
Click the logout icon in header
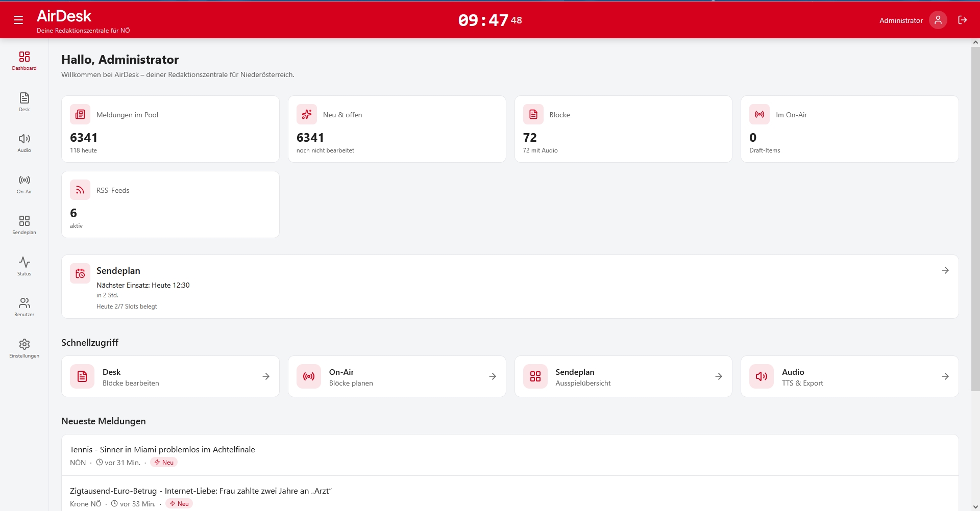(x=962, y=20)
